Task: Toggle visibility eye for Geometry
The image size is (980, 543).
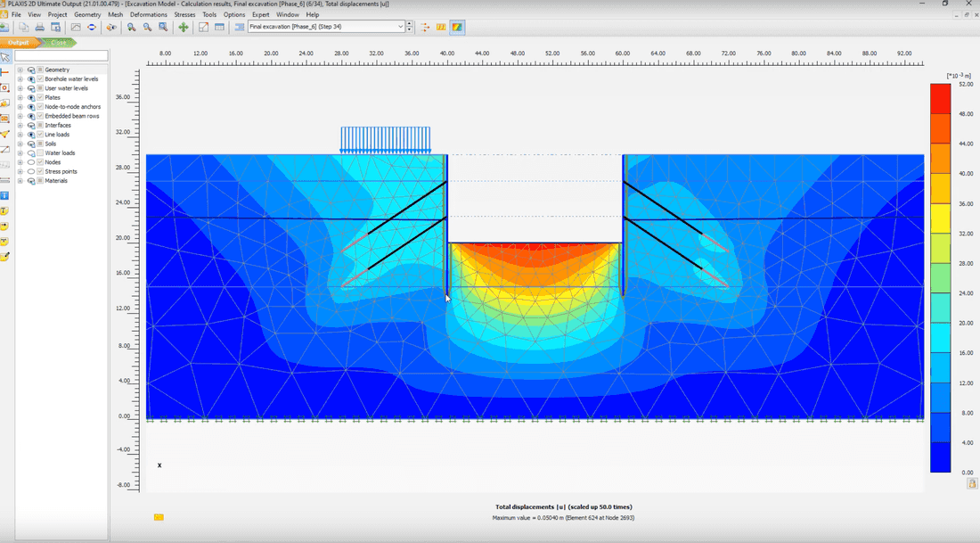Action: point(30,70)
